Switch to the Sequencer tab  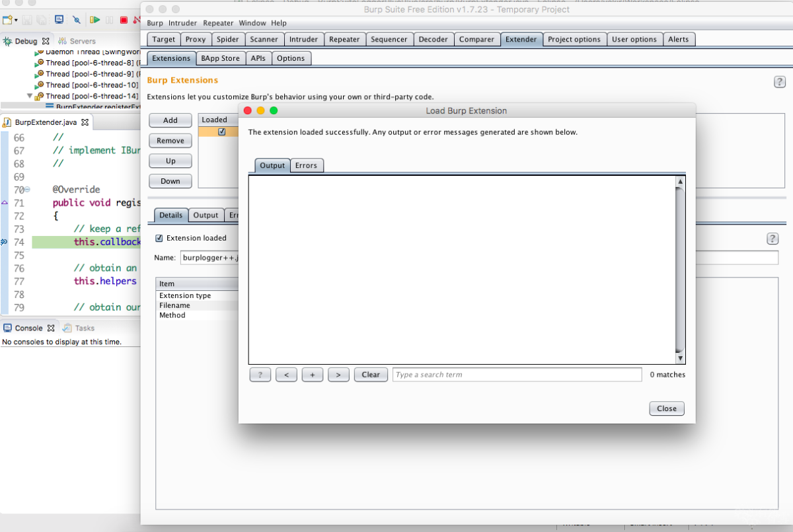(389, 40)
